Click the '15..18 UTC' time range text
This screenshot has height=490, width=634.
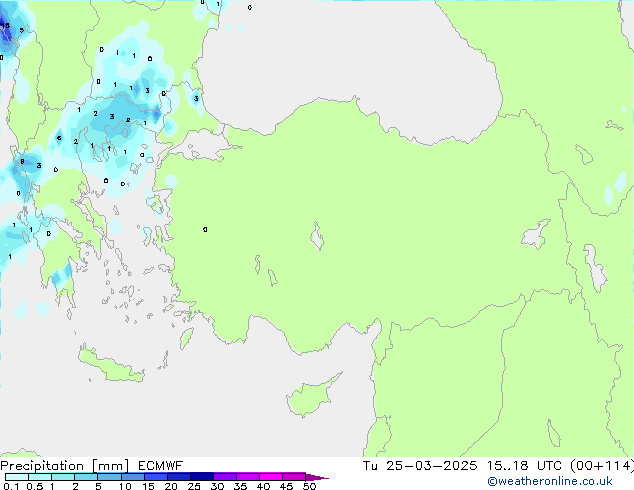(x=524, y=466)
